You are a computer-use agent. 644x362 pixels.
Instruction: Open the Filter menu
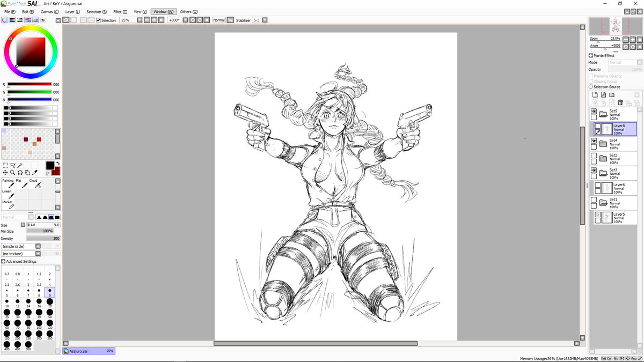[x=120, y=11]
